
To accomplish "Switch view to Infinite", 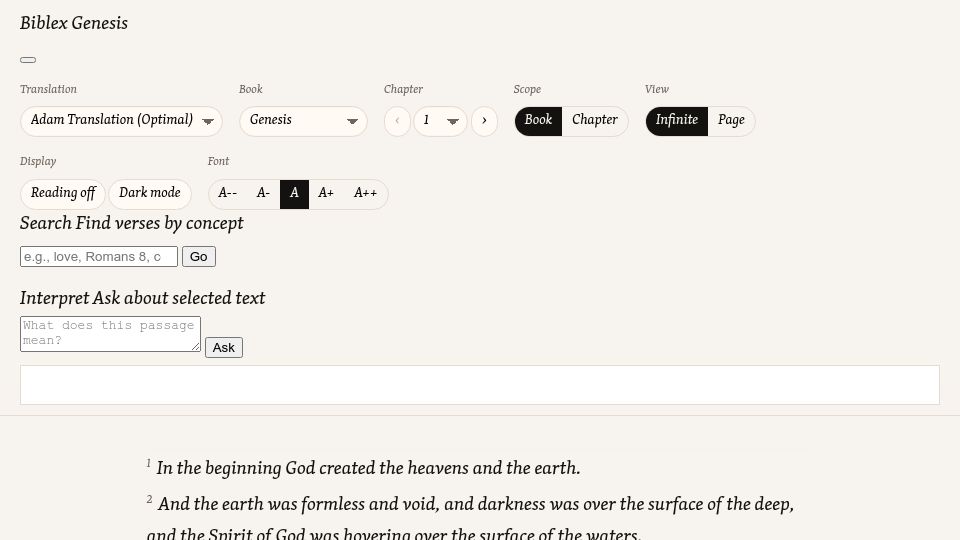I will tap(677, 121).
